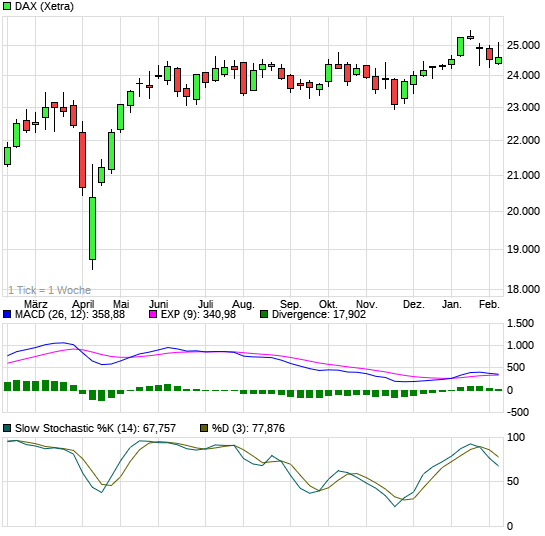Screen dimensions: 545x536
Task: Click the Dez. month axis label
Action: [x=414, y=304]
